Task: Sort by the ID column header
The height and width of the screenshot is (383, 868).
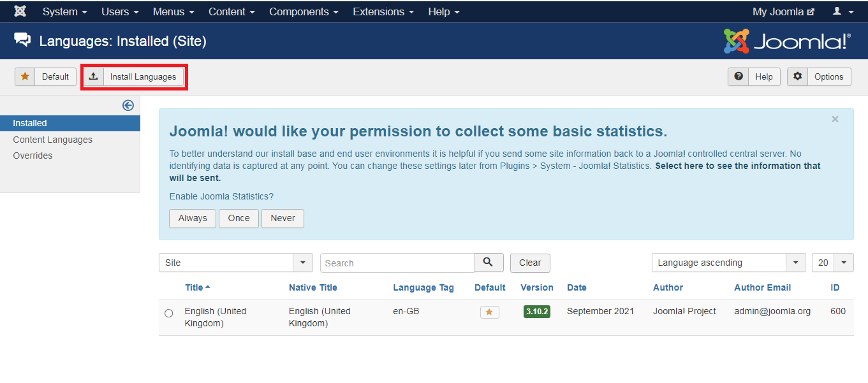Action: (x=835, y=287)
